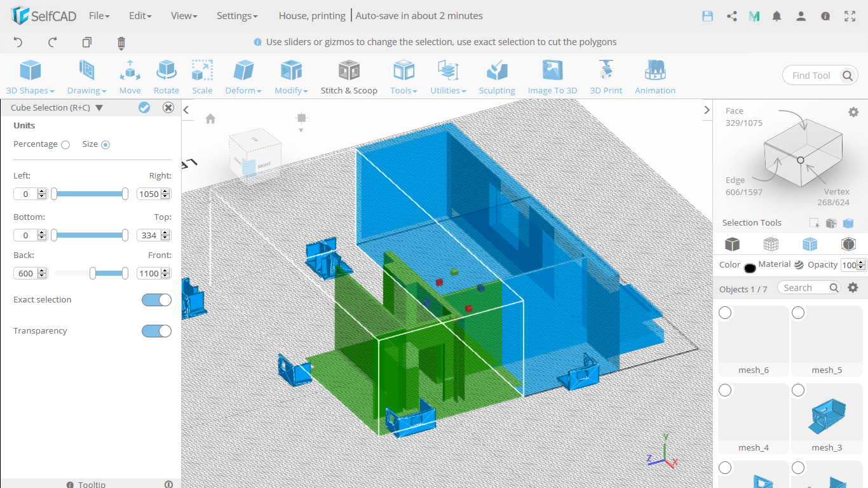Screen dimensions: 868x488
Task: Click the black Color swatch
Action: [750, 268]
